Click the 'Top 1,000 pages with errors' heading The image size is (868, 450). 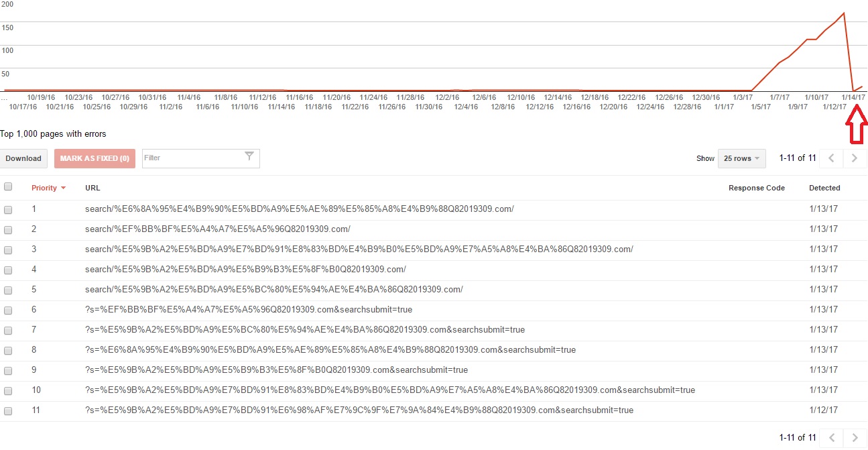(53, 134)
